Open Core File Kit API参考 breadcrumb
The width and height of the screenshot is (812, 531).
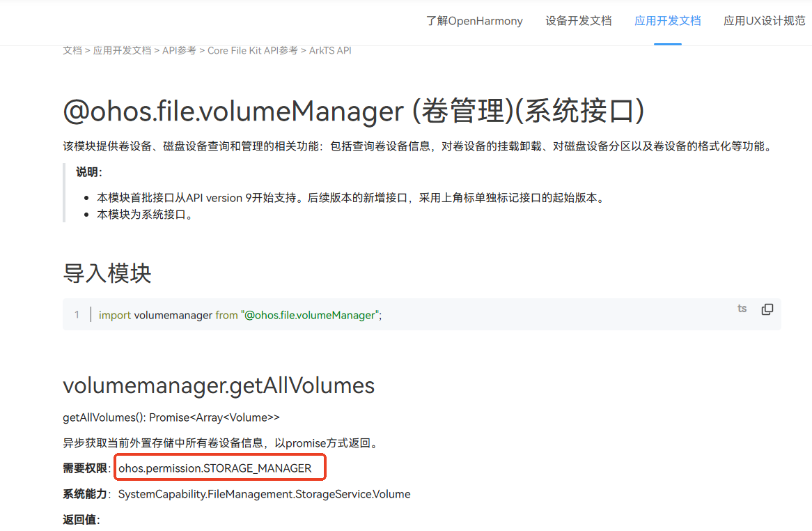(x=253, y=51)
